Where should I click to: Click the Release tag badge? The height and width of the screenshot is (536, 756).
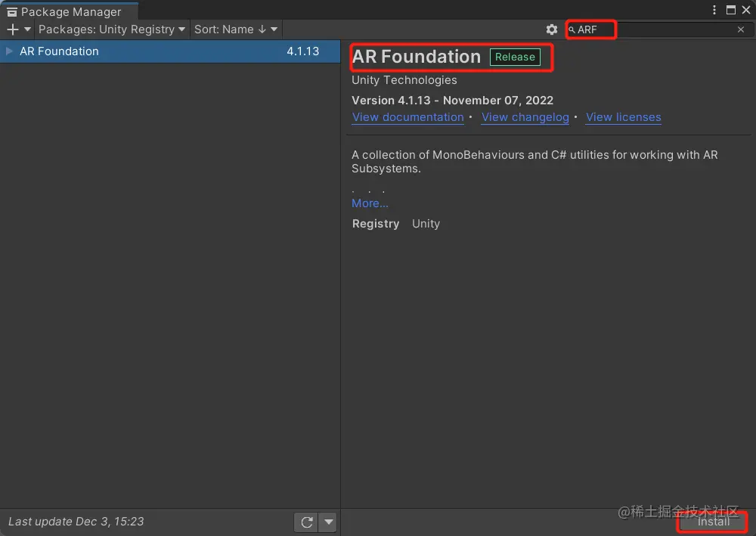[515, 57]
